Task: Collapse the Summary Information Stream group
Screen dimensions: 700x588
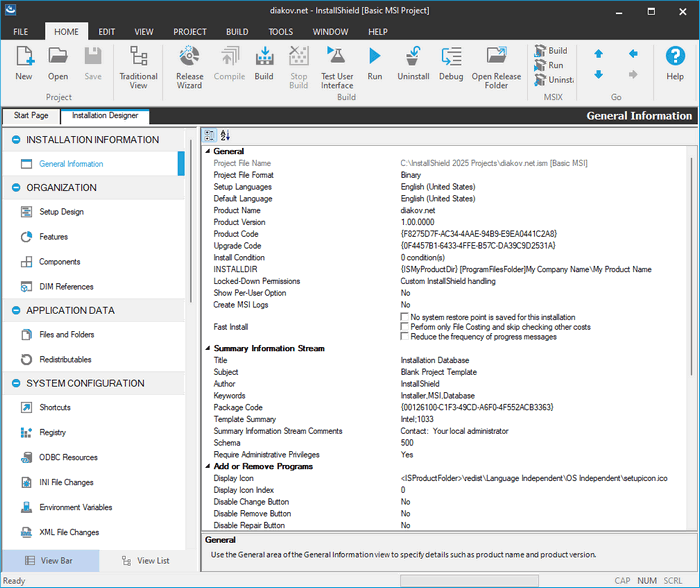Action: (208, 348)
